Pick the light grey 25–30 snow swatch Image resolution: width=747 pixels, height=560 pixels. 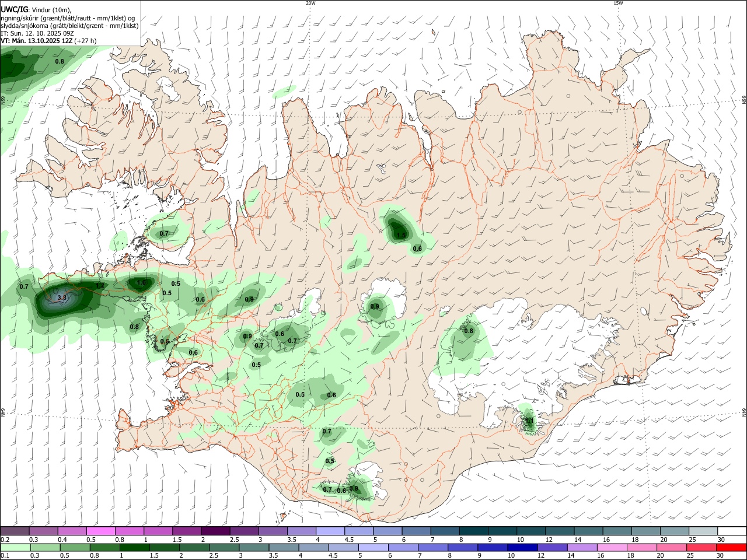pos(703,531)
